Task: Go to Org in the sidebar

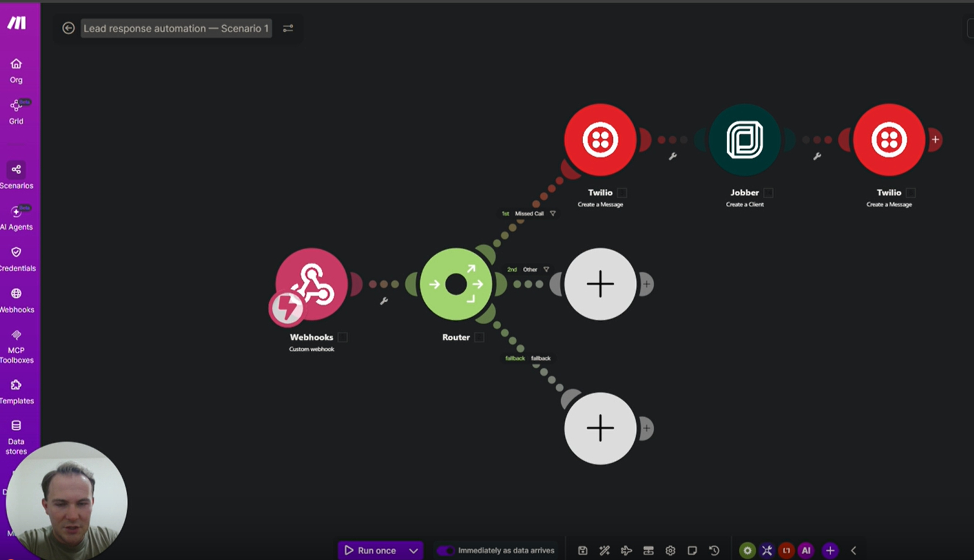Action: [x=16, y=71]
